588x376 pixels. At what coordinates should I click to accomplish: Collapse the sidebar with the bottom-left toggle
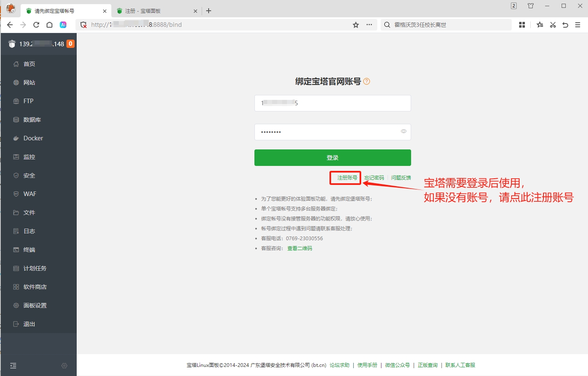[x=13, y=366]
